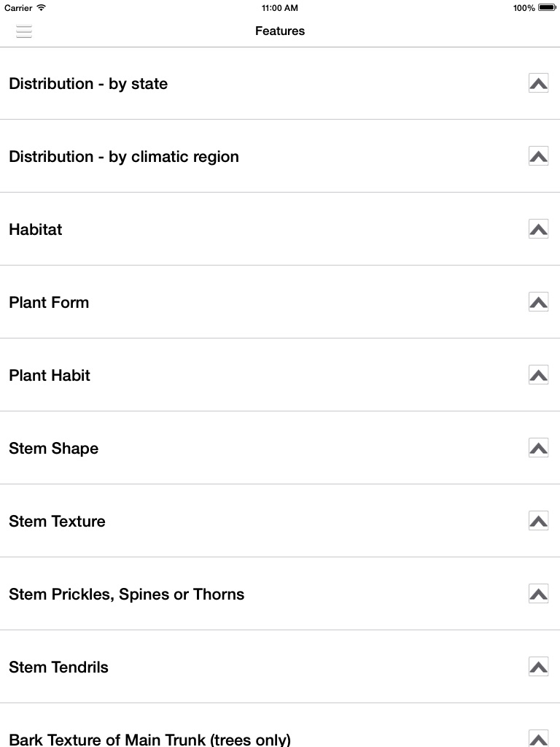Collapse Distribution - by climatic region chevron
Image resolution: width=560 pixels, height=747 pixels.
pyautogui.click(x=538, y=156)
